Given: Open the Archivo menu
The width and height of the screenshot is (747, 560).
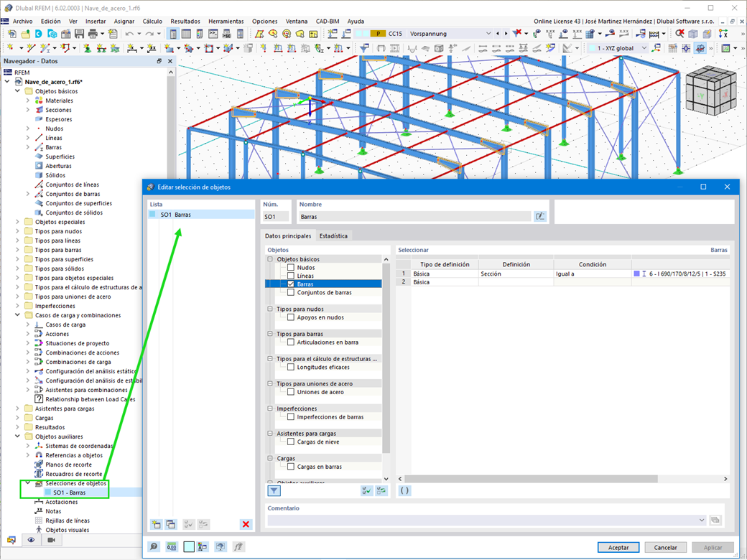Looking at the screenshot, I should [x=22, y=22].
